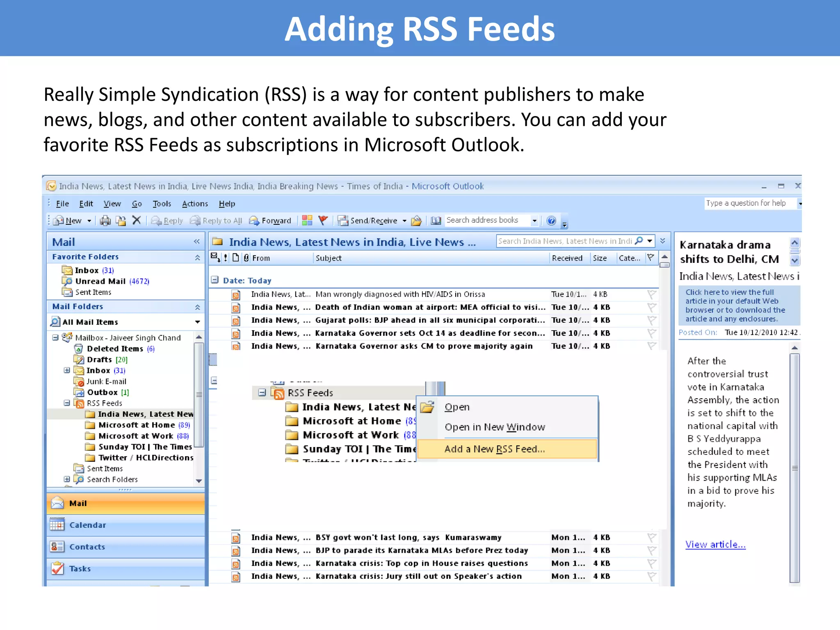
Task: Open the View menu
Action: [x=112, y=204]
